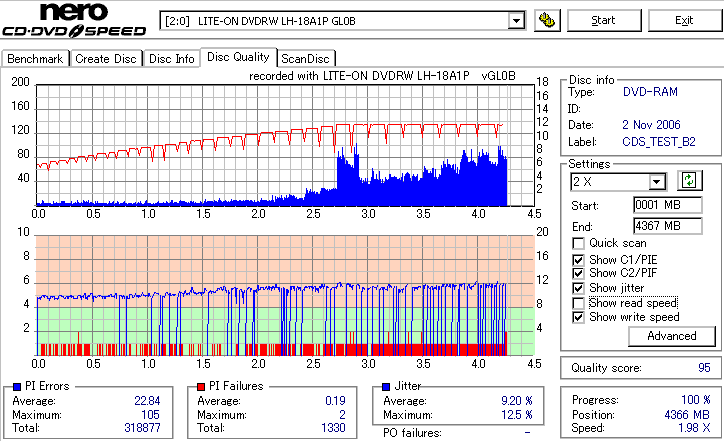Uncheck Show C1/PIE option
The height and width of the screenshot is (441, 724).
point(578,260)
